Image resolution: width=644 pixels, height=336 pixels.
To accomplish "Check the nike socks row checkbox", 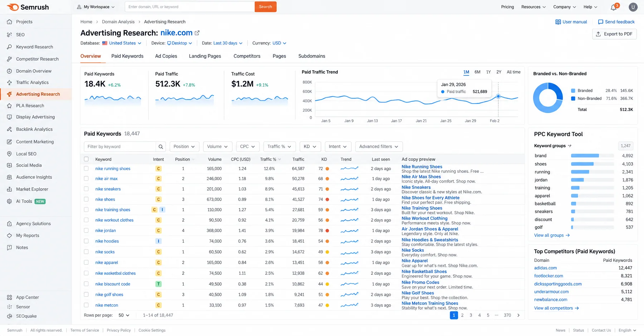I will pyautogui.click(x=86, y=252).
